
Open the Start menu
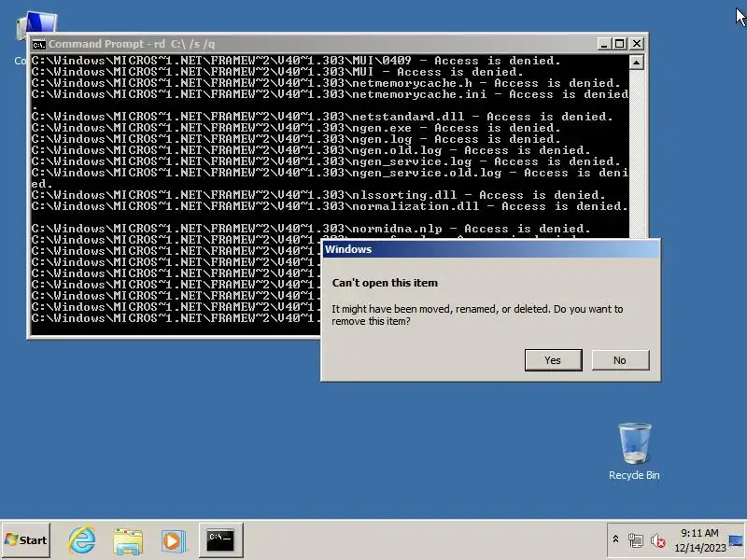pyautogui.click(x=26, y=540)
